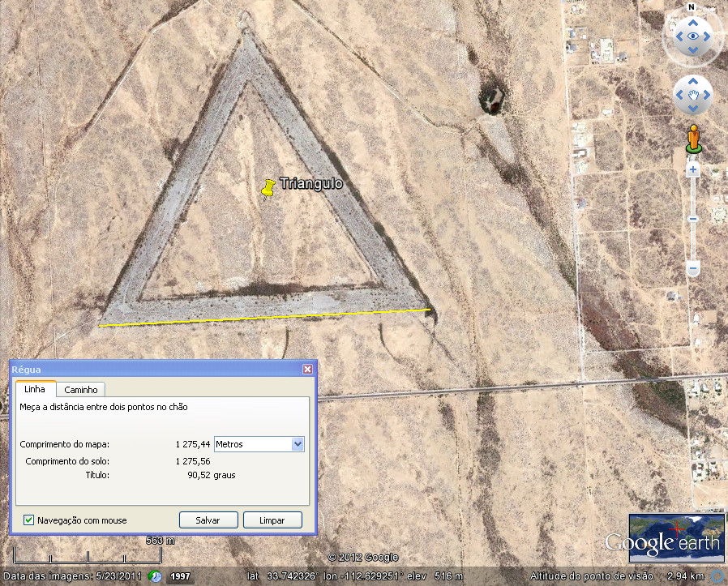Switch to the Caminho tab

(81, 390)
